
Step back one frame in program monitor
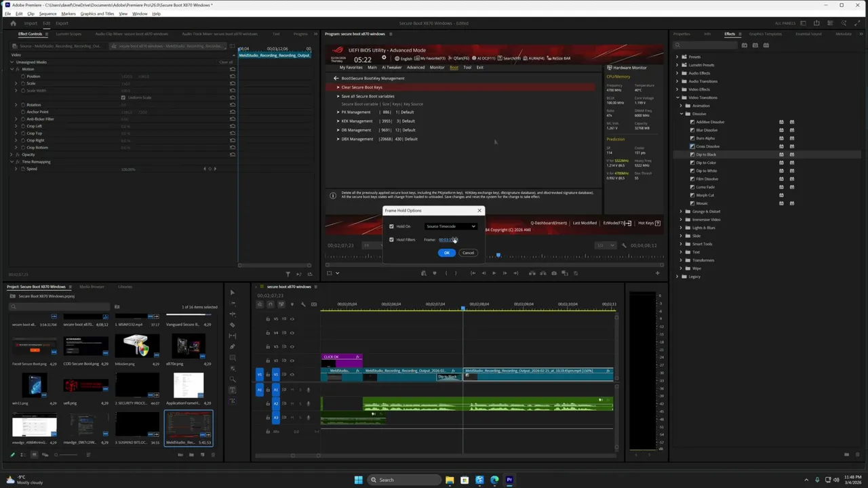click(x=484, y=273)
